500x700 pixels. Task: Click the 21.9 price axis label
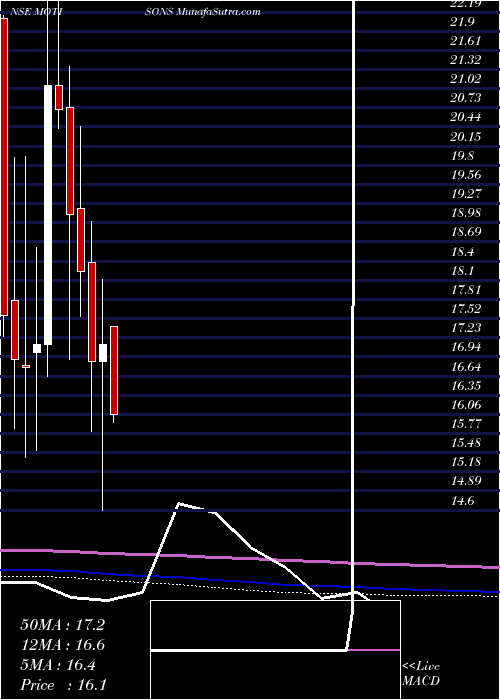point(462,22)
